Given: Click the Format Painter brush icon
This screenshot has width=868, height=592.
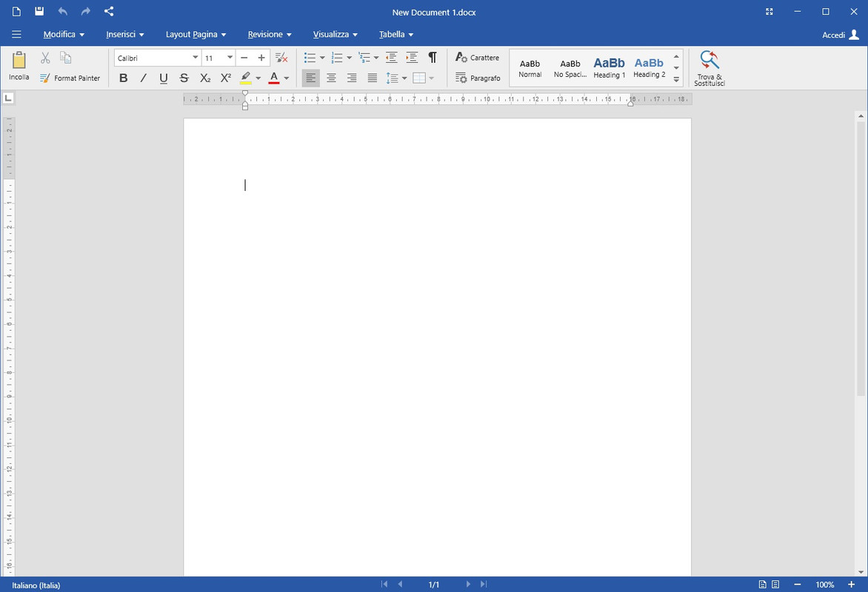Looking at the screenshot, I should [45, 78].
